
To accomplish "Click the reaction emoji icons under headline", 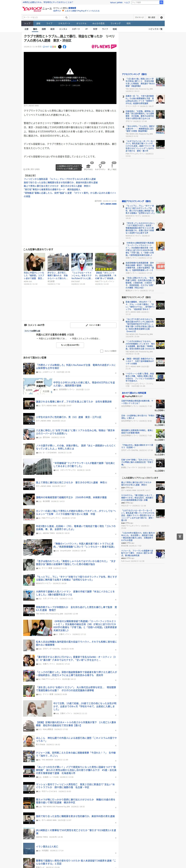I will (53, 47).
